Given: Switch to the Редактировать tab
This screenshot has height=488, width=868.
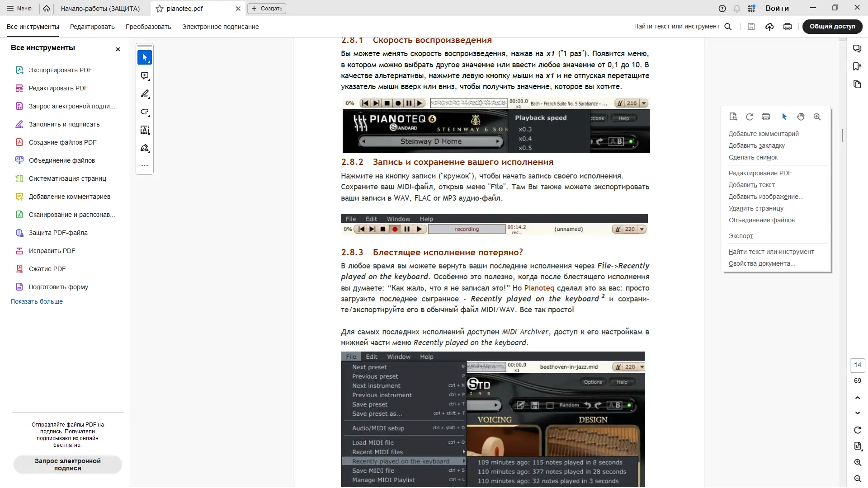Looking at the screenshot, I should 92,27.
